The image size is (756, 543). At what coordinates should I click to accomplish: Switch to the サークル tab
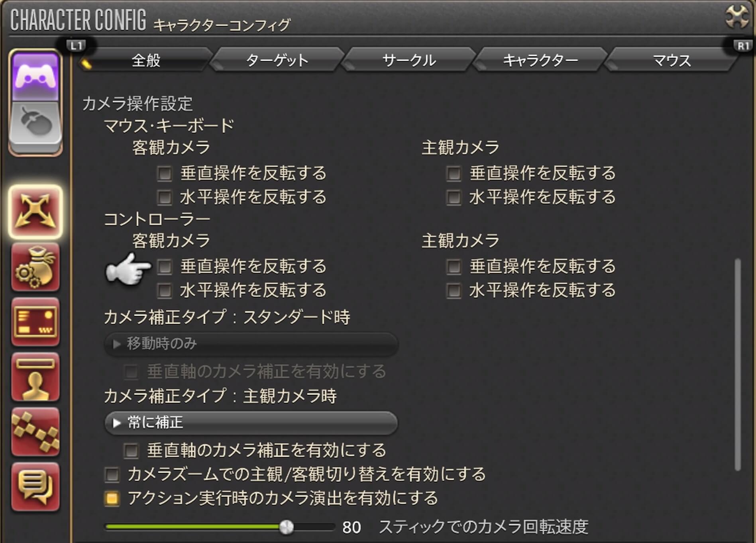(409, 60)
